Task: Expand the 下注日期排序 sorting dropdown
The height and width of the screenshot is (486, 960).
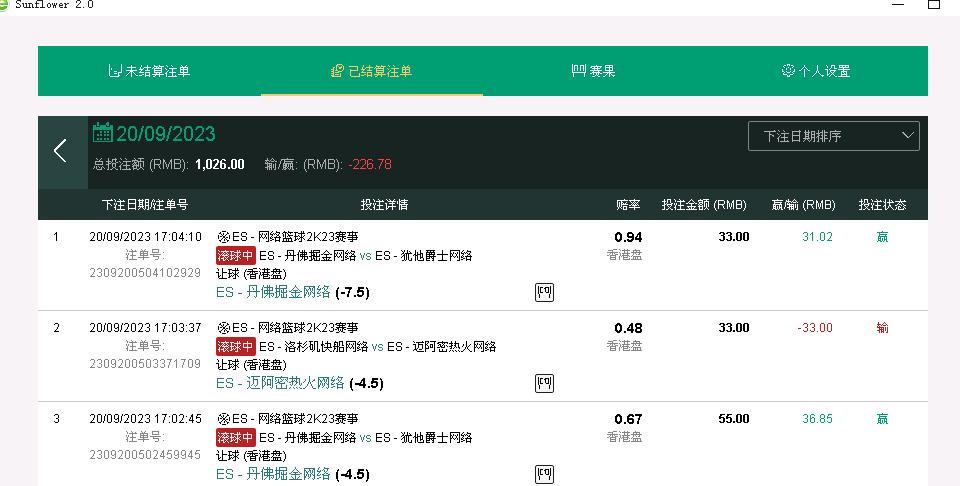Action: 833,136
